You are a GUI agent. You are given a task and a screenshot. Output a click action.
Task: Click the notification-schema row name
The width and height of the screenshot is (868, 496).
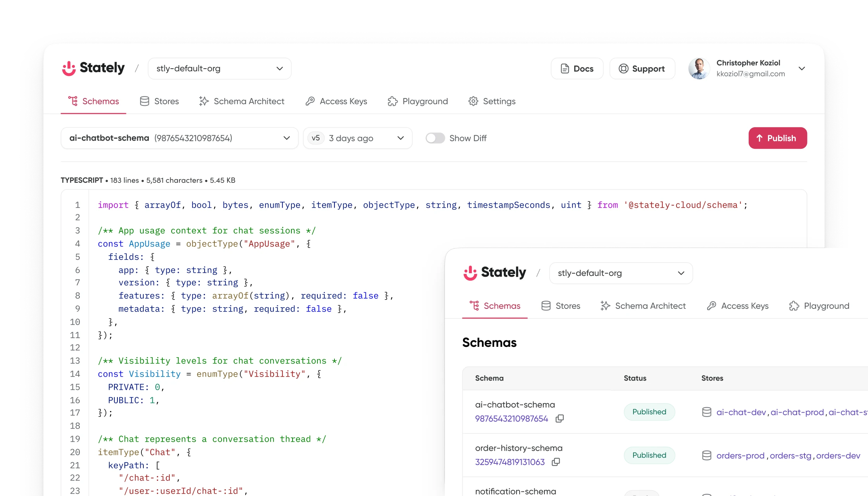tap(516, 491)
